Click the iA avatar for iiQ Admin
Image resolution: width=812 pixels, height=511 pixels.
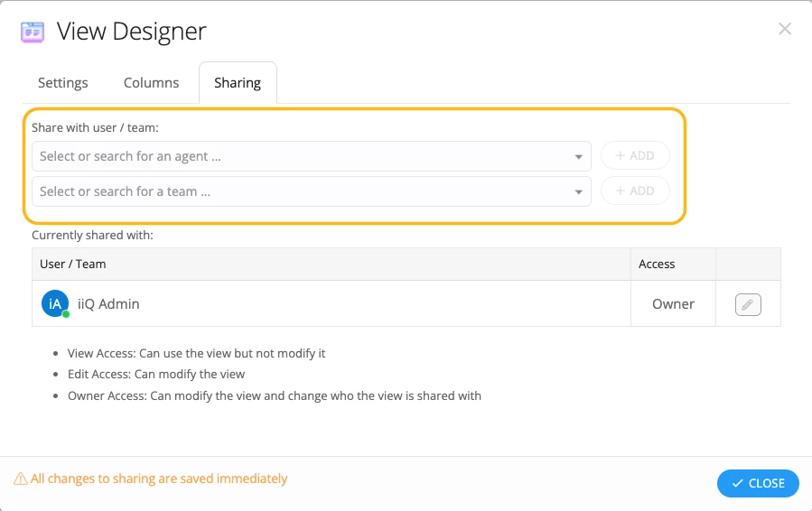(x=54, y=303)
